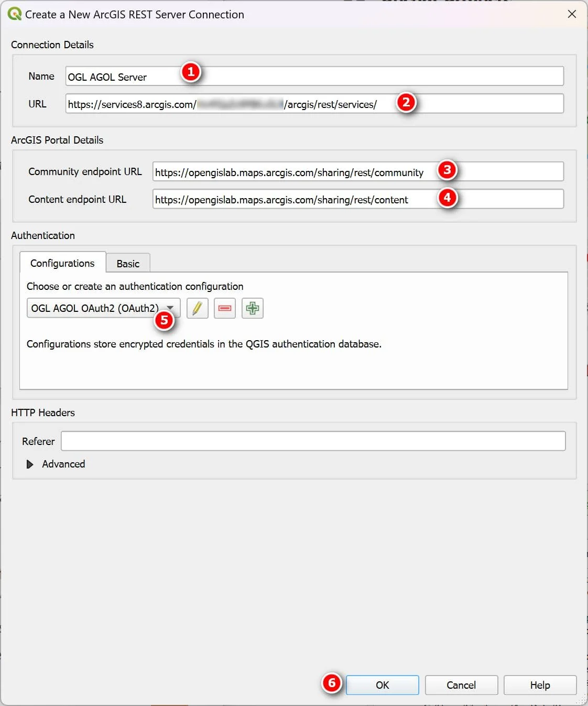The image size is (588, 706).
Task: Close the connection dialog
Action: [x=572, y=14]
